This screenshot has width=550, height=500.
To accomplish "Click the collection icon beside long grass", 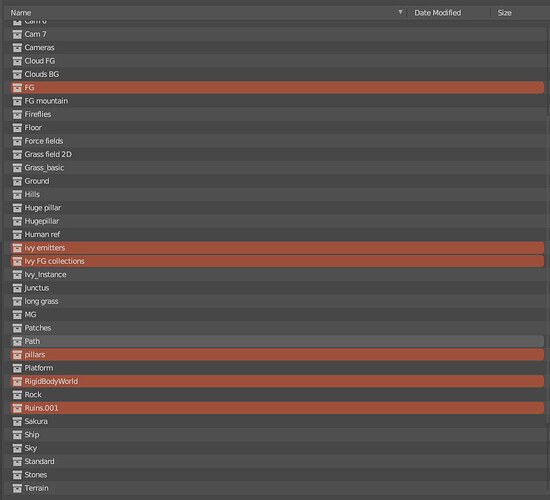I will tap(17, 301).
